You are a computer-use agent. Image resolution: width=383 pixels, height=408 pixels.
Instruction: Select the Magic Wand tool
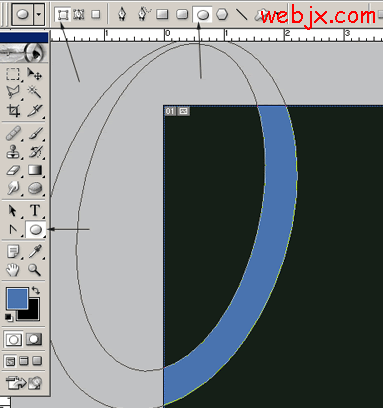tap(35, 91)
